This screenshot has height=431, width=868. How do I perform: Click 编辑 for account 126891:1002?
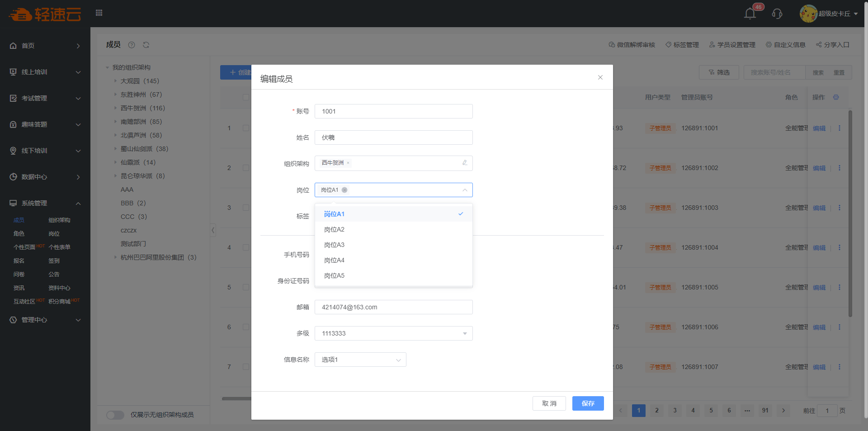pos(819,168)
